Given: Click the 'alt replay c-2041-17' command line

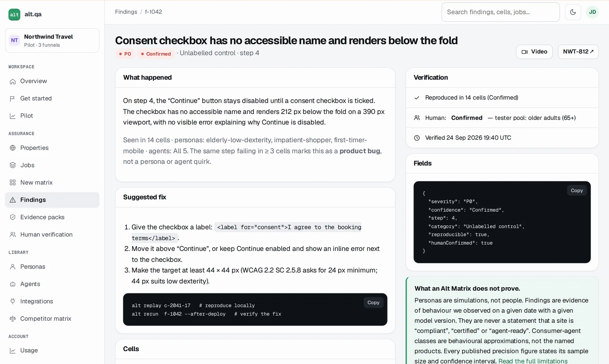Looking at the screenshot, I should 193,306.
